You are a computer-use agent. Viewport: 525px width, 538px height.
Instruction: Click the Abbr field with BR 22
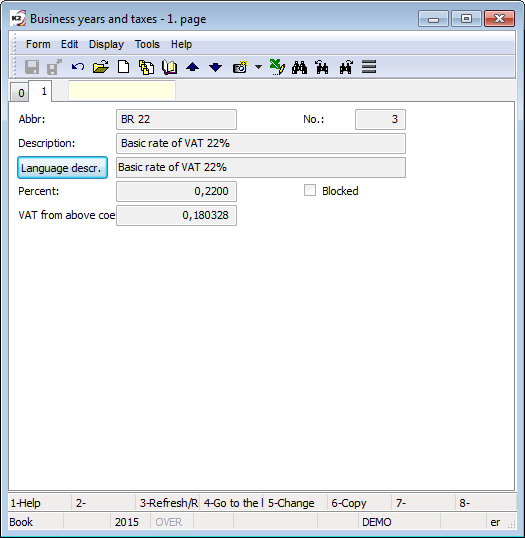[176, 119]
